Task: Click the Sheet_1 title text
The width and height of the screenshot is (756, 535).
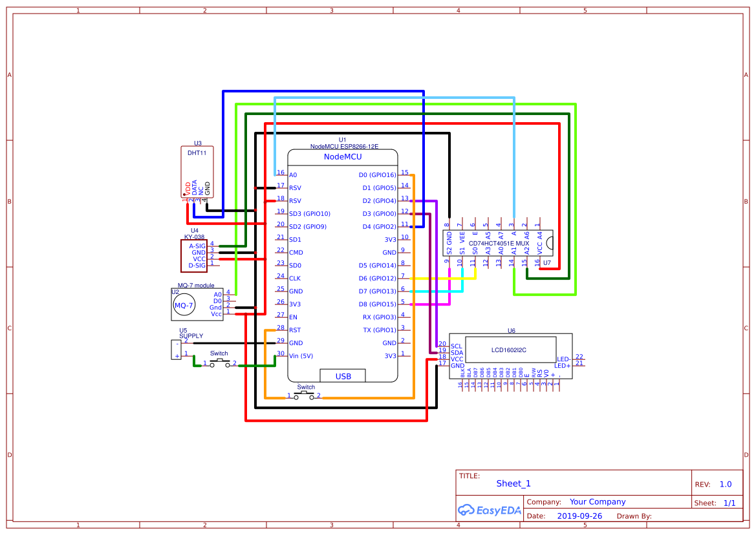Action: point(513,483)
